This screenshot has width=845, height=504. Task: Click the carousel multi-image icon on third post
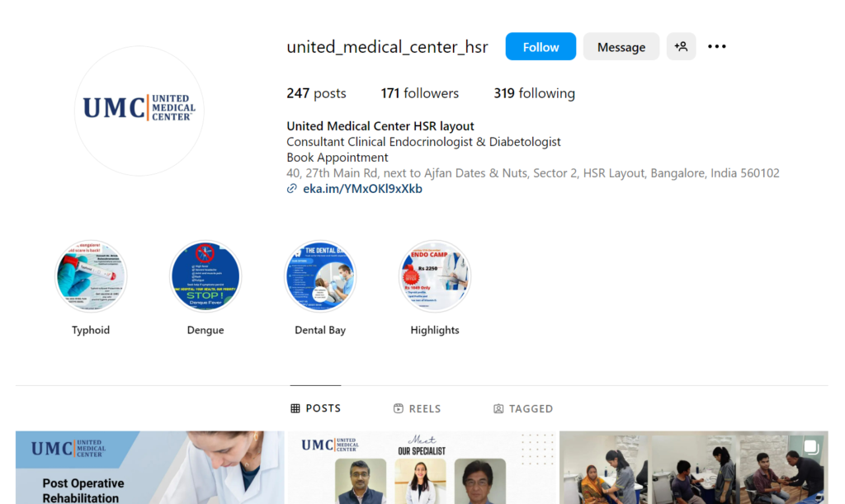click(x=810, y=447)
